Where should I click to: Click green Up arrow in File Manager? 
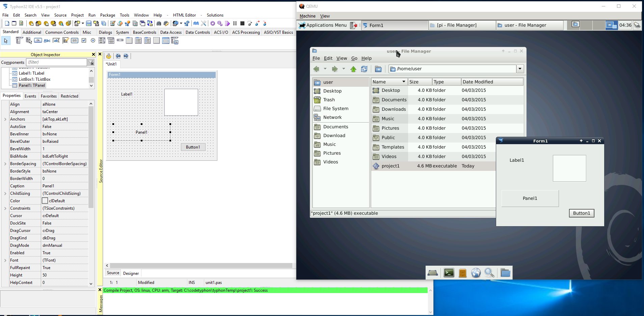click(353, 69)
